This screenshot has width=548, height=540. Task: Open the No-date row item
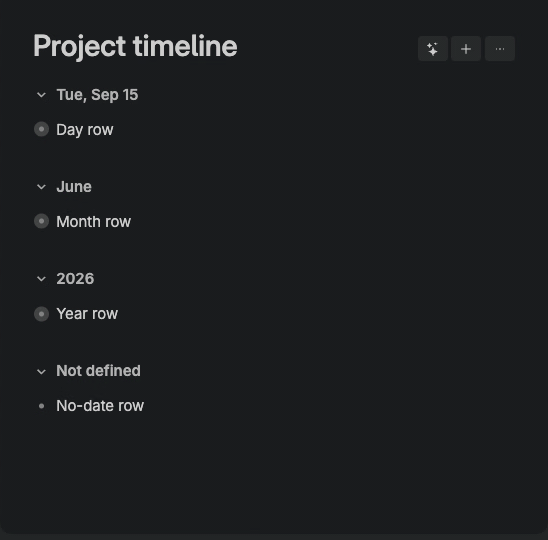coord(100,406)
